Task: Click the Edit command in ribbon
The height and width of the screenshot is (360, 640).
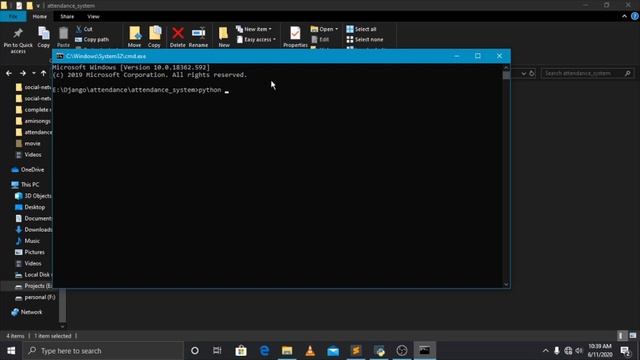Action: (320, 40)
